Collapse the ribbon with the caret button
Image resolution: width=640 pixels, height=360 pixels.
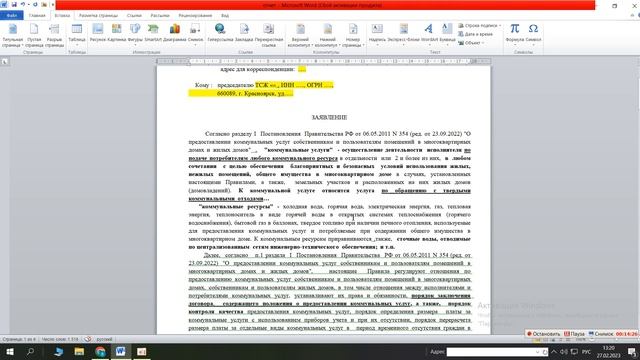[632, 16]
